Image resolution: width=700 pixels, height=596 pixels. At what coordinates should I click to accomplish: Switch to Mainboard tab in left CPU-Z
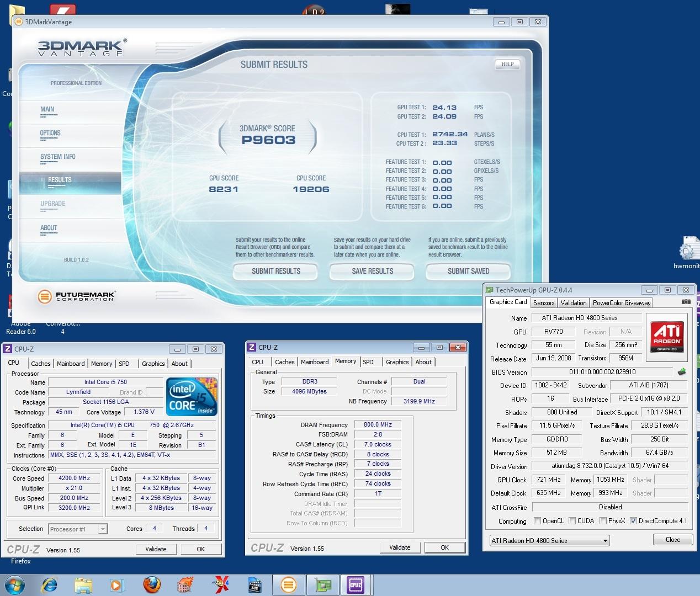[x=71, y=364]
